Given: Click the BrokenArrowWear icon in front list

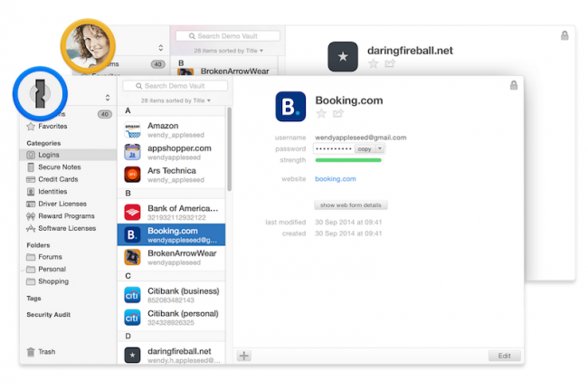Looking at the screenshot, I should click(x=132, y=257).
